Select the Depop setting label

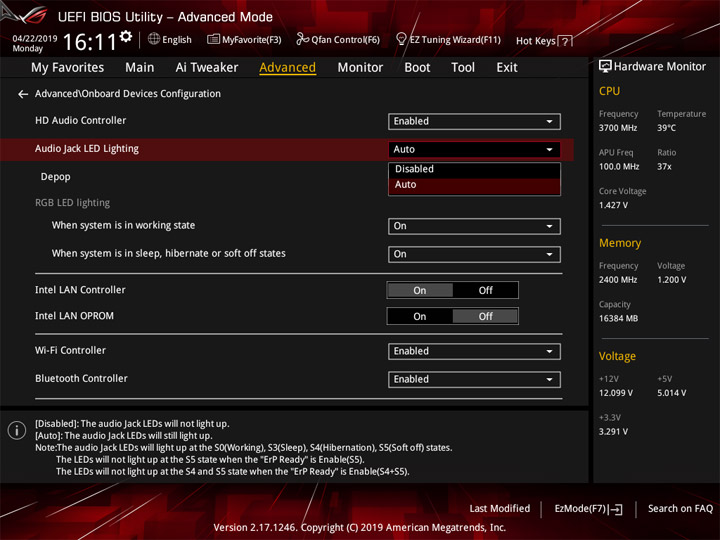click(x=56, y=177)
